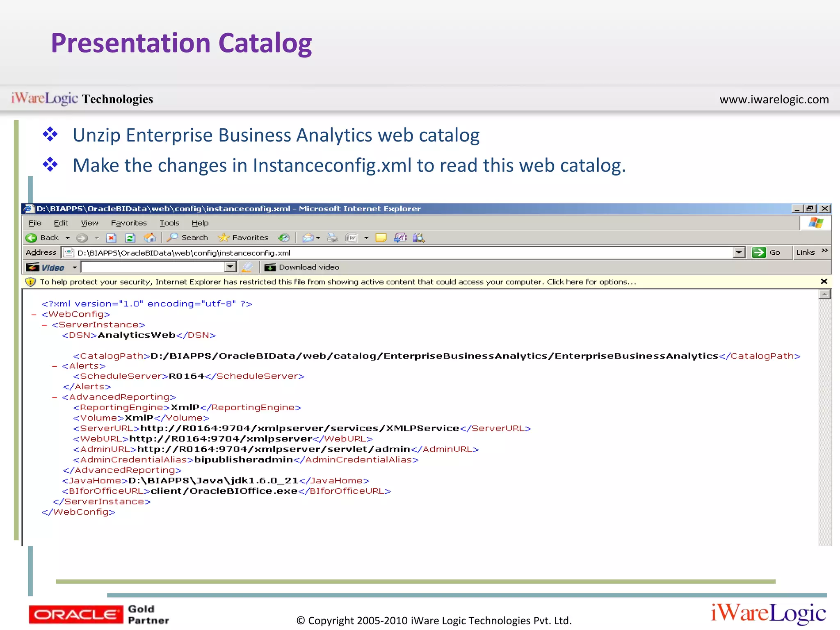The width and height of the screenshot is (840, 630).
Task: Expand the Video toolbar search dropdown
Action: coord(231,267)
